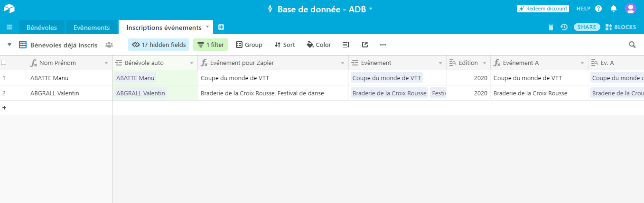
Task: Select the Inscriptions évènements tab
Action: click(164, 28)
